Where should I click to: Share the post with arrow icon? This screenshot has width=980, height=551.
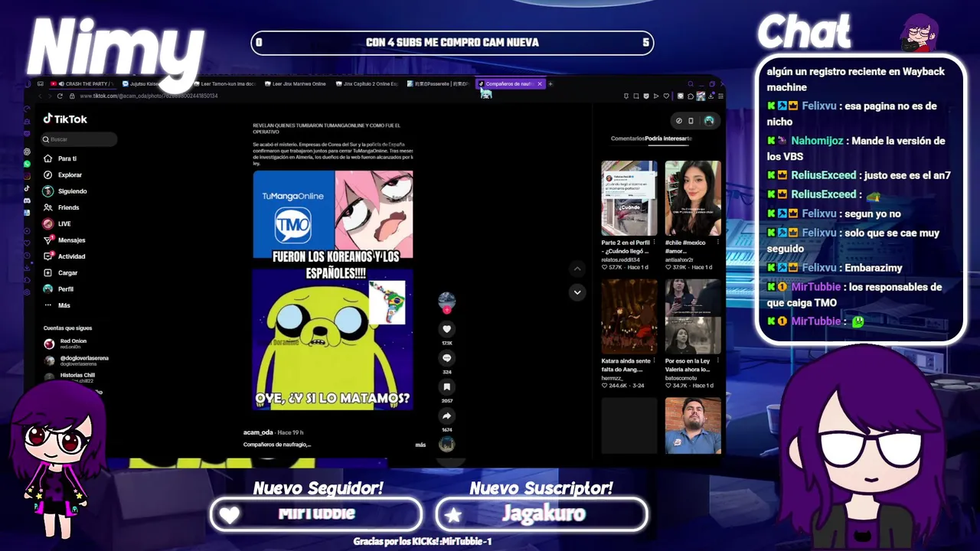click(447, 416)
